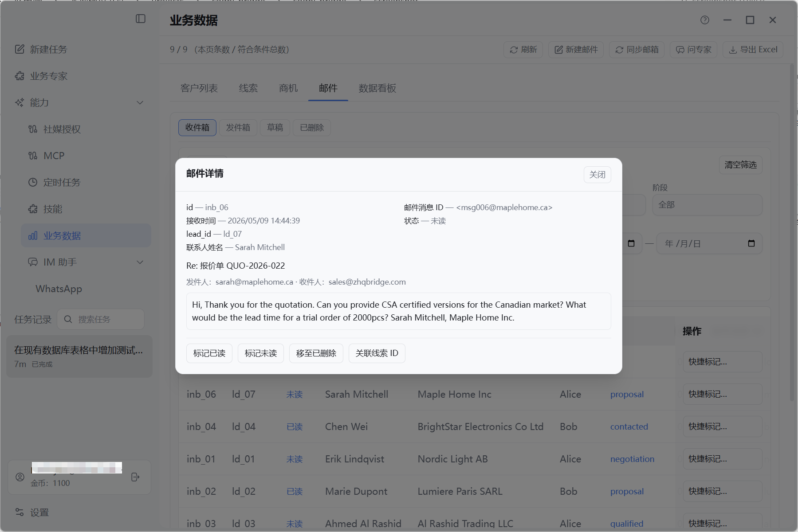Click 标记未读 button

point(261,353)
